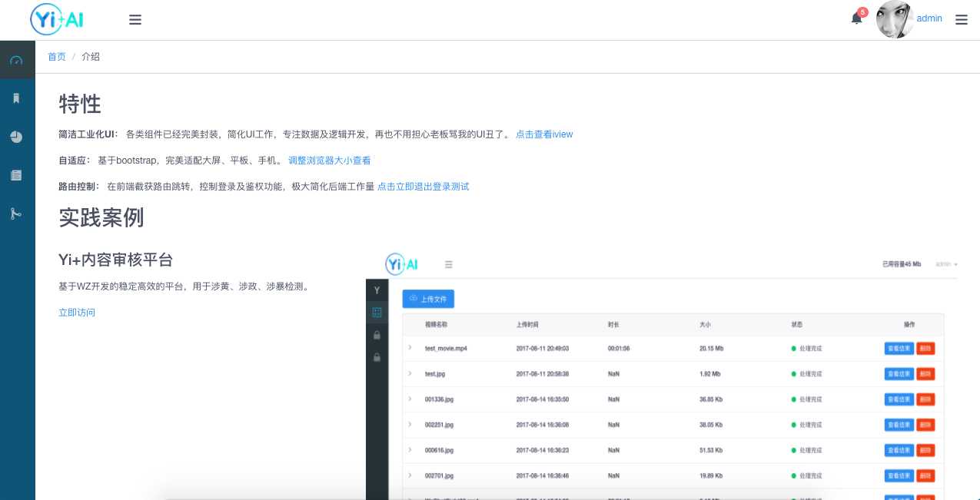The image size is (980, 500).
Task: Select the document list icon in sidebar
Action: [17, 175]
